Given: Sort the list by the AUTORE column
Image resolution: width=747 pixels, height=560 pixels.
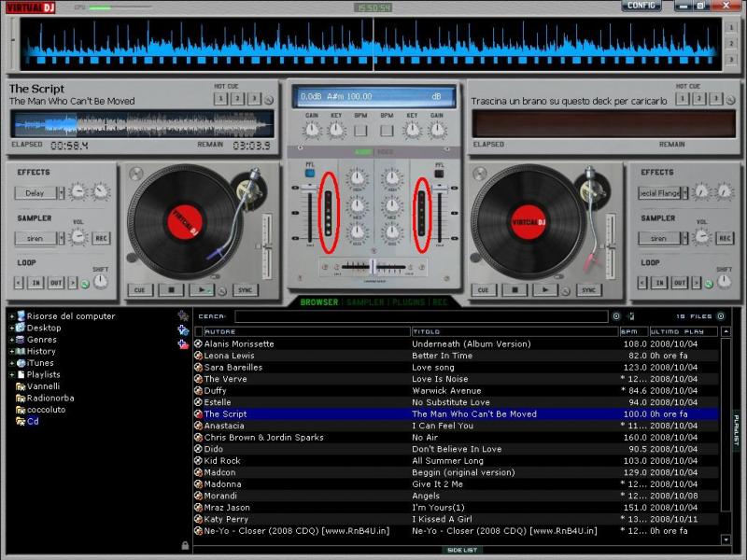Looking at the screenshot, I should click(x=307, y=331).
